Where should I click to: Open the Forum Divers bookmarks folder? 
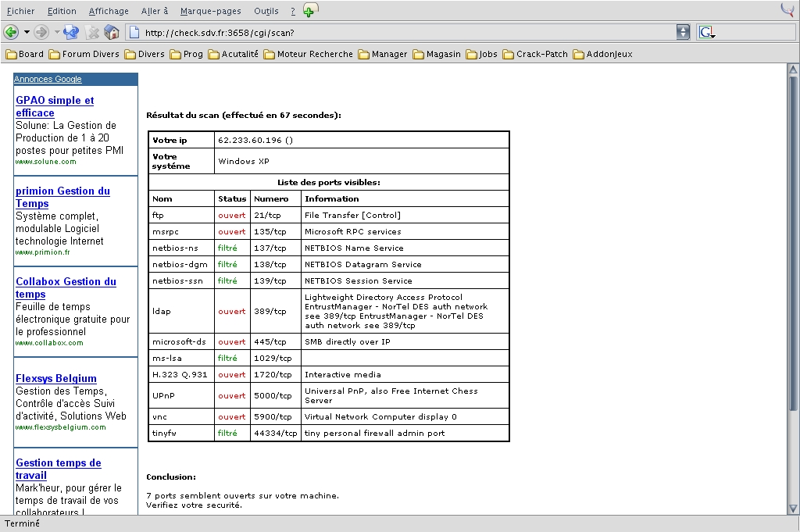coord(84,54)
